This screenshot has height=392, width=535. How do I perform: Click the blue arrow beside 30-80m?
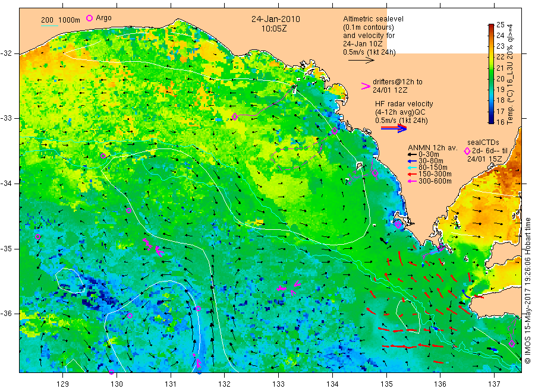tap(412, 161)
